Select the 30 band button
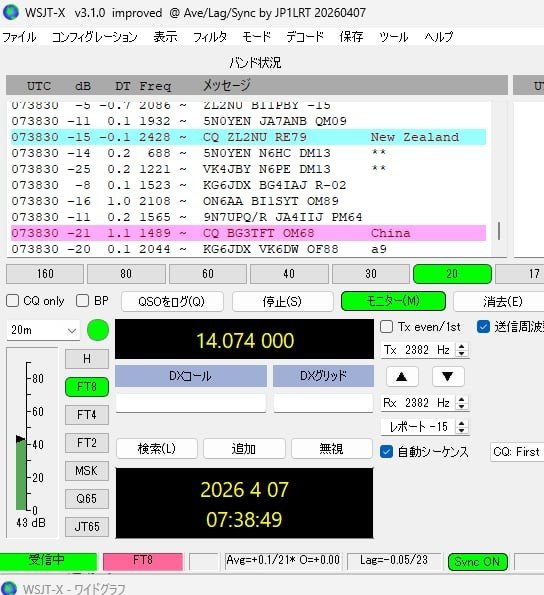This screenshot has width=544, height=595. pos(371,274)
